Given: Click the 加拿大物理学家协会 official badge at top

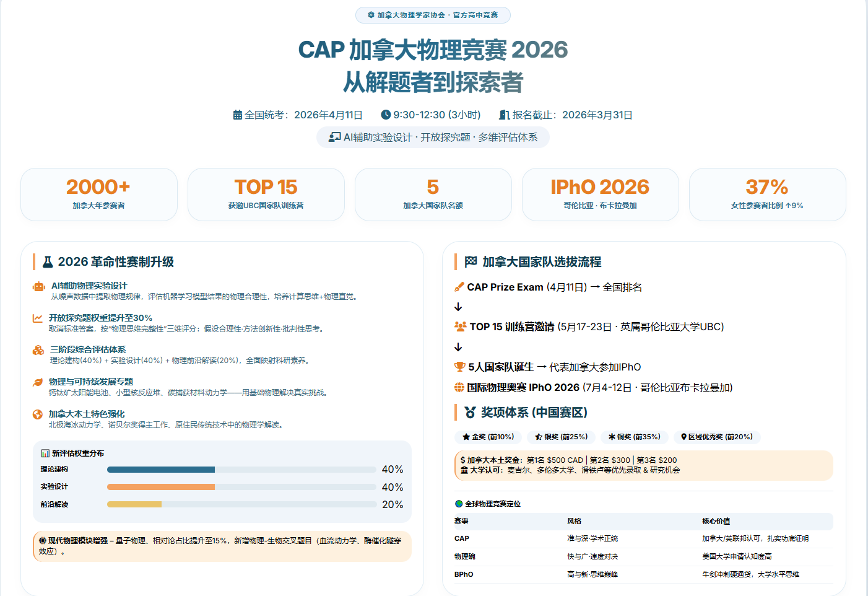Looking at the screenshot, I should coord(433,15).
